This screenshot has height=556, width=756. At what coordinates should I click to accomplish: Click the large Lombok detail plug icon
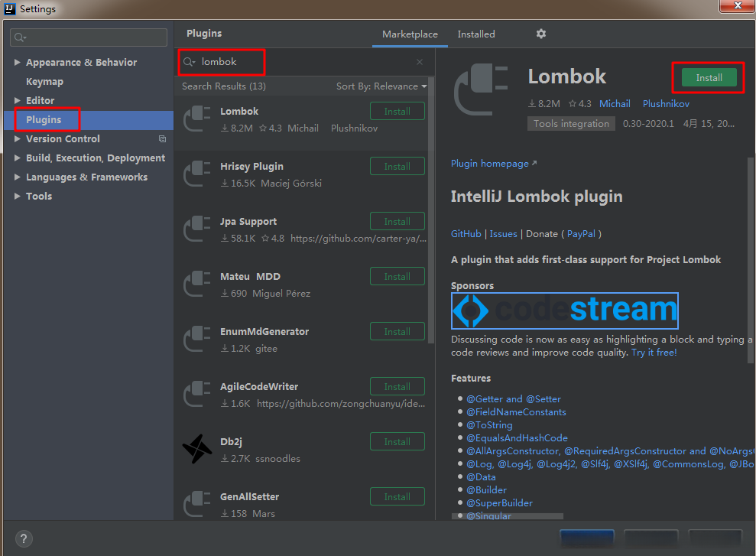point(481,89)
